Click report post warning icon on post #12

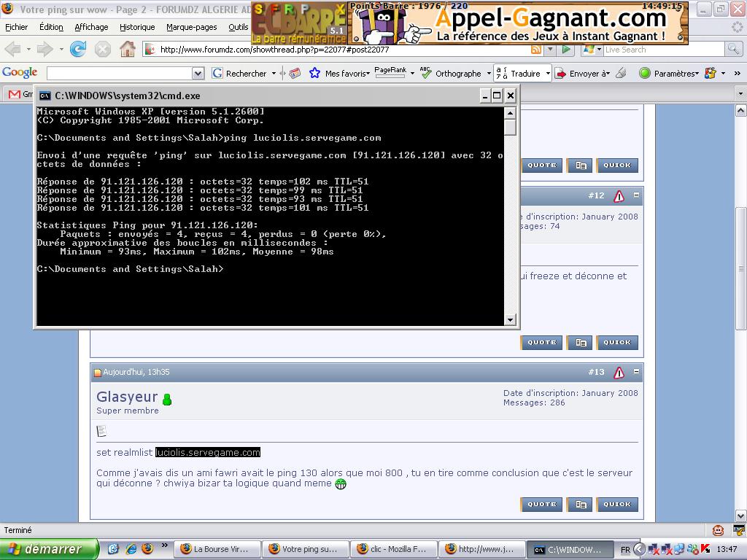[619, 196]
